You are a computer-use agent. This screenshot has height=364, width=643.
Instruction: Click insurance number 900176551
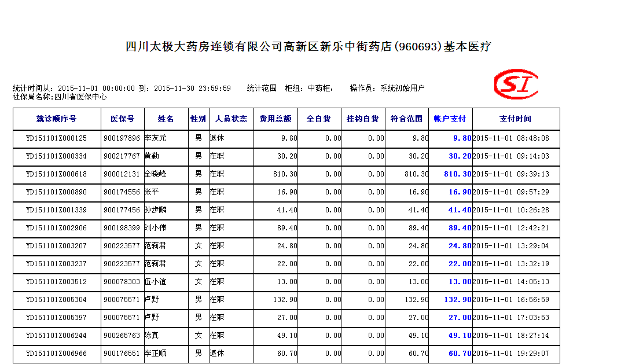122,354
